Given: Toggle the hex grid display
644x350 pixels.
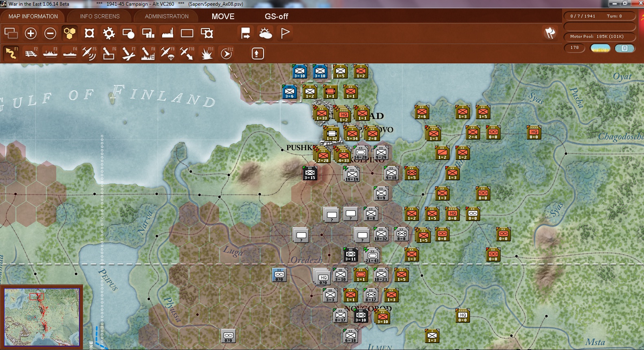Looking at the screenshot, I should 70,33.
